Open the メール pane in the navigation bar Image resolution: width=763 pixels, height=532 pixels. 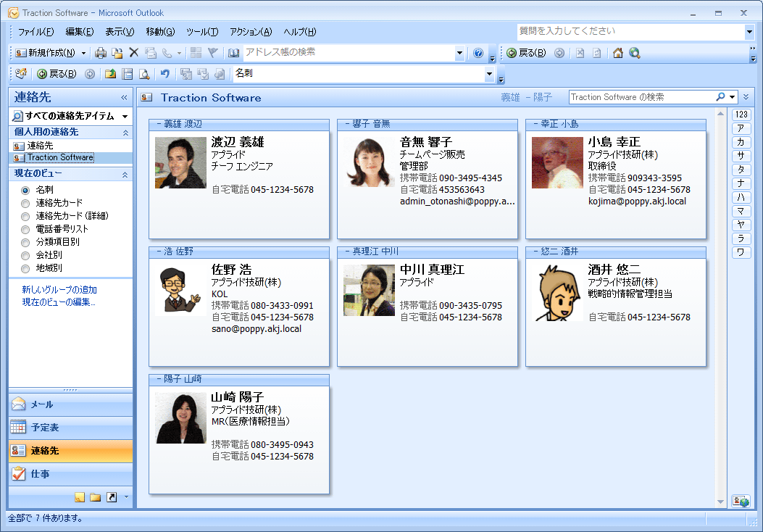(x=70, y=404)
